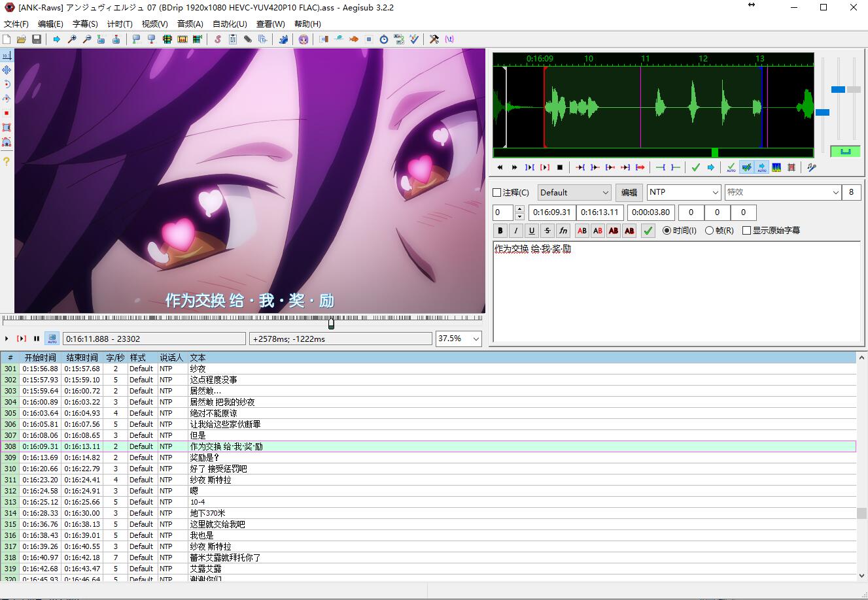Toggle audio auto-commit of changes
The height and width of the screenshot is (600, 868).
pos(731,167)
